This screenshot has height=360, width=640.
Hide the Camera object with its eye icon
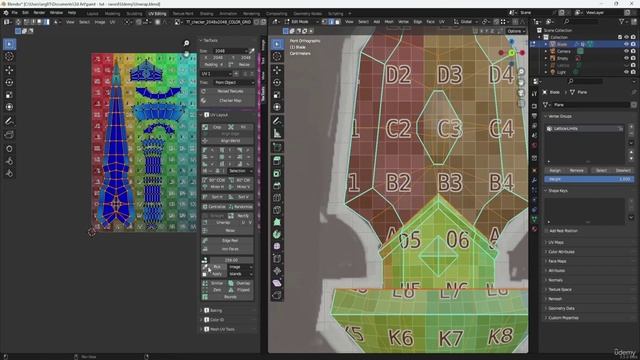pos(626,51)
